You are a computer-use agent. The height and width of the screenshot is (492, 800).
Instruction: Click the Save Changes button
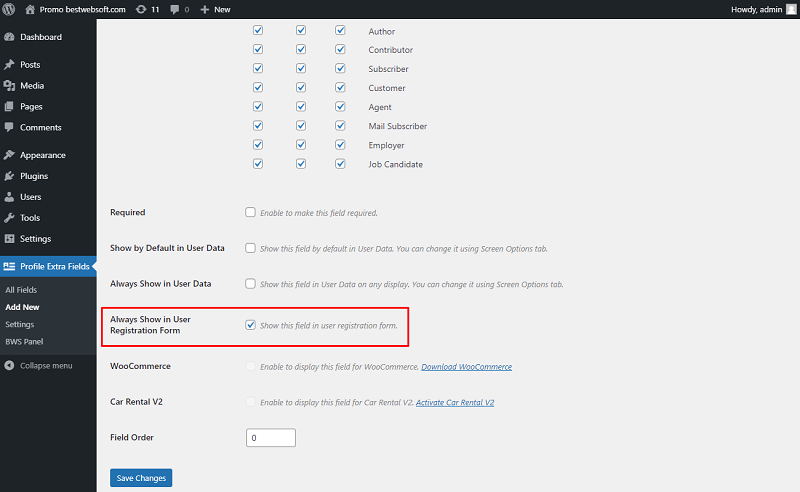(141, 478)
